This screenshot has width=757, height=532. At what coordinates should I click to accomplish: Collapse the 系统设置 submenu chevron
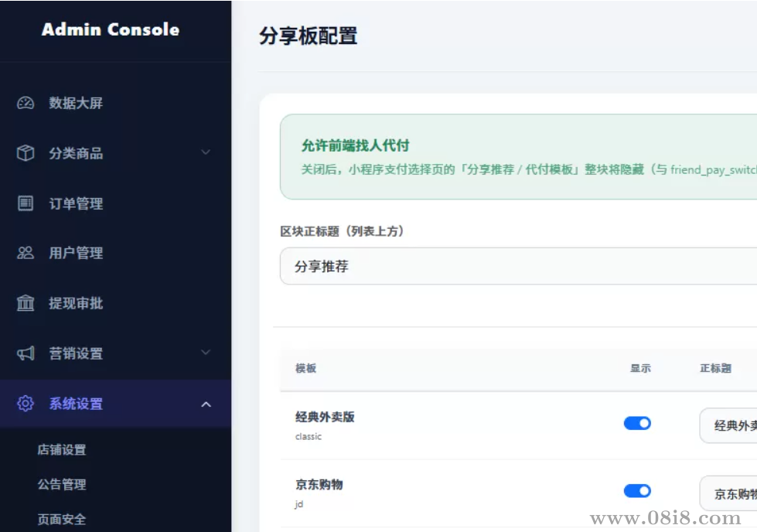[206, 404]
